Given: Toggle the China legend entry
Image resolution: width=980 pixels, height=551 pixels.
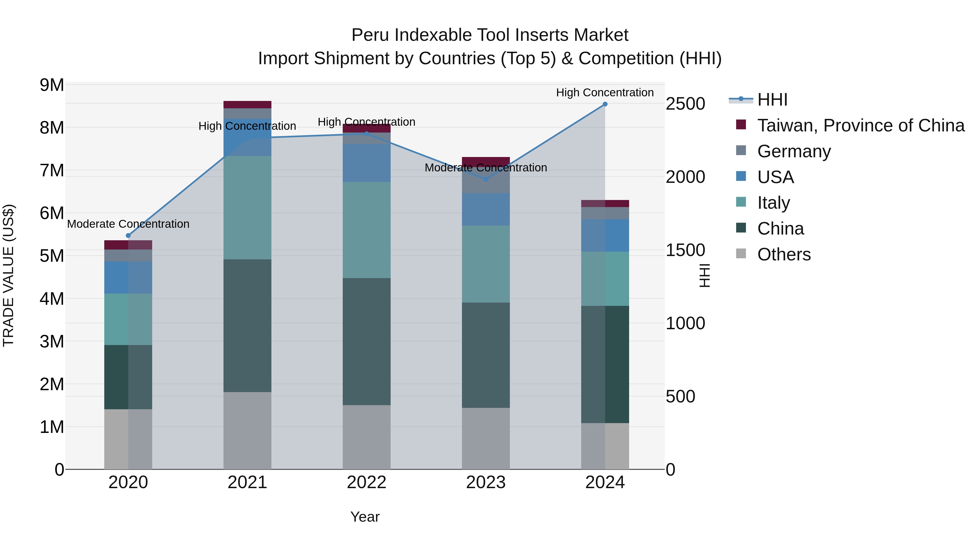Looking at the screenshot, I should (x=770, y=229).
